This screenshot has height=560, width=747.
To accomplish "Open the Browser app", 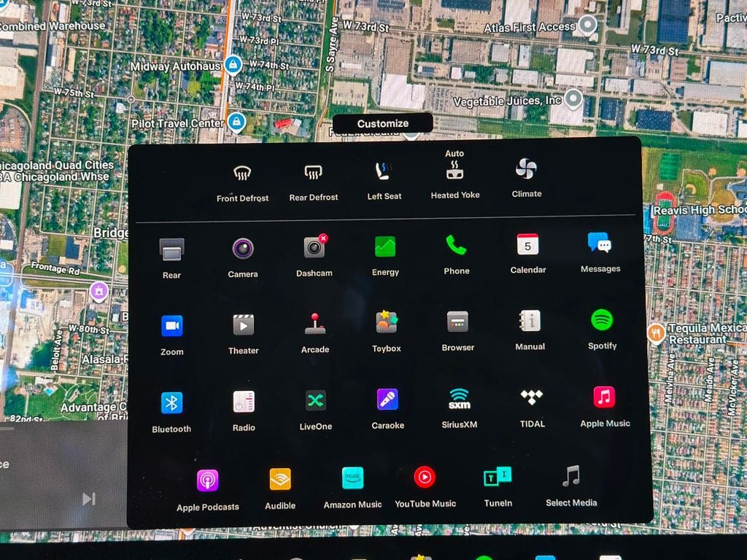I will coord(457,322).
